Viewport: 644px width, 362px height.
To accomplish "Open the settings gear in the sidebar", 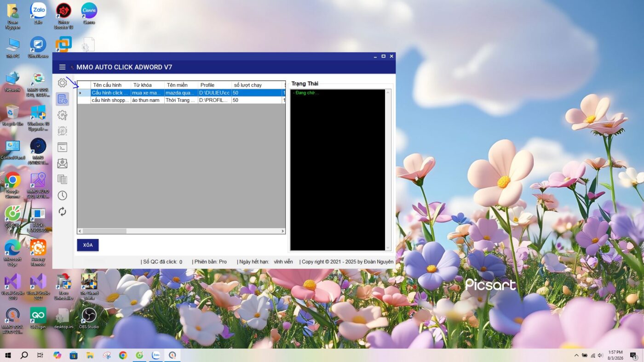I will click(62, 83).
